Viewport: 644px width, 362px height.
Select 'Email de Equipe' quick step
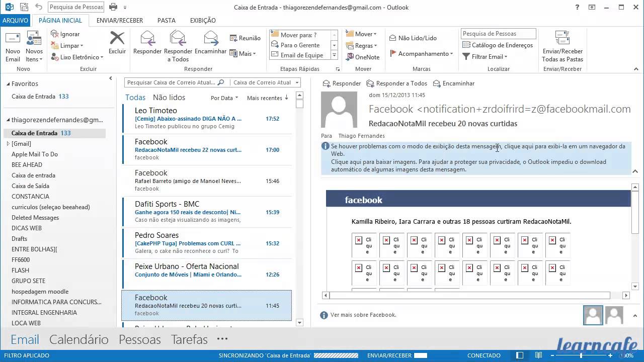299,55
